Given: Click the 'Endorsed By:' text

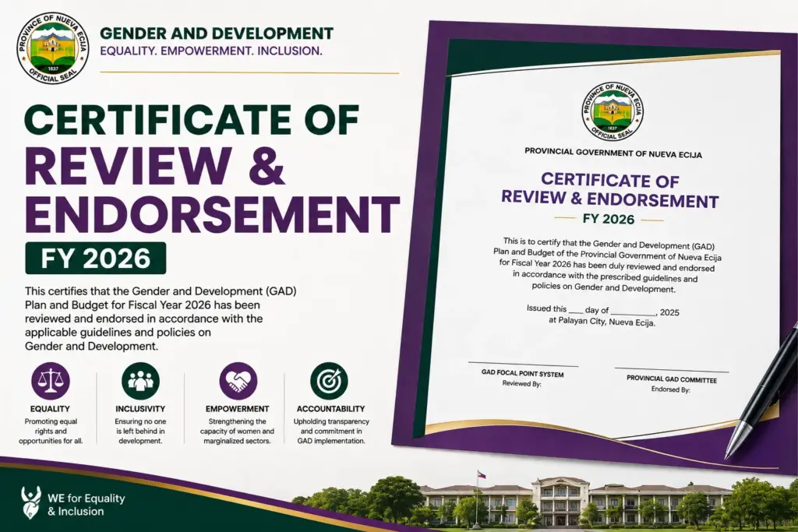Looking at the screenshot, I should 671,389.
